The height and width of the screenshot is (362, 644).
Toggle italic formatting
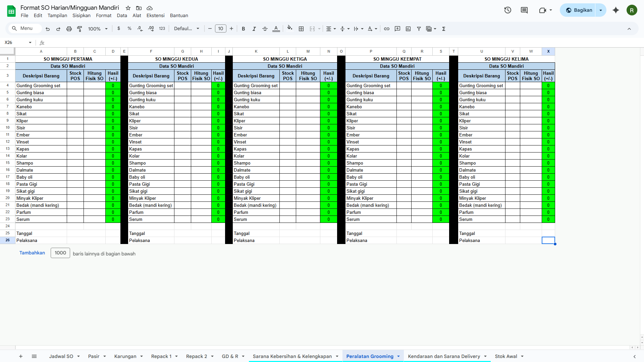click(x=254, y=29)
